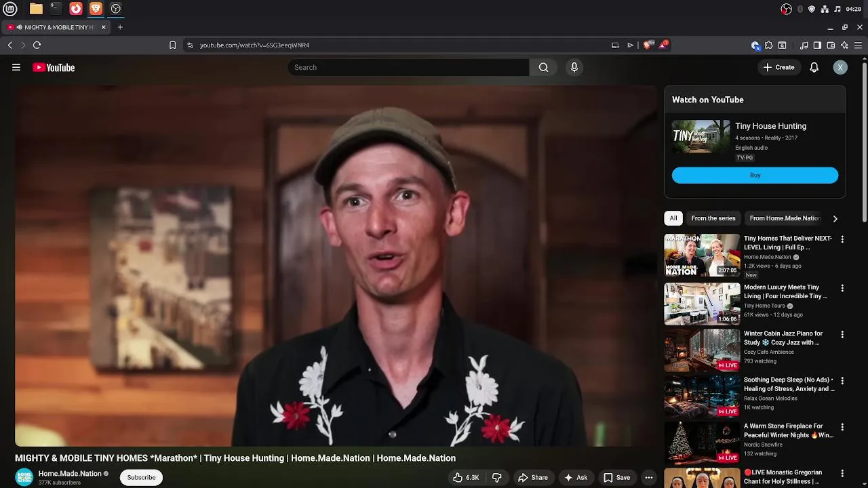Install or cast via screen icon in address bar

click(615, 45)
